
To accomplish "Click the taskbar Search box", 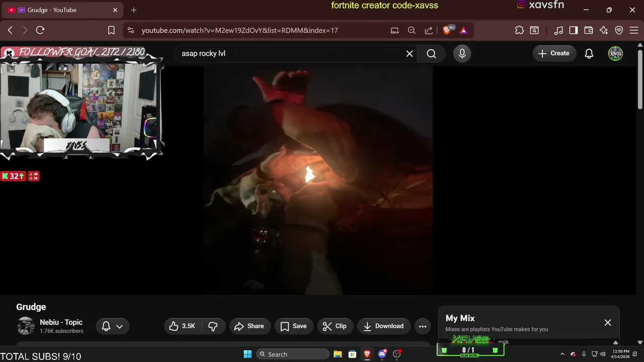I will tap(293, 354).
